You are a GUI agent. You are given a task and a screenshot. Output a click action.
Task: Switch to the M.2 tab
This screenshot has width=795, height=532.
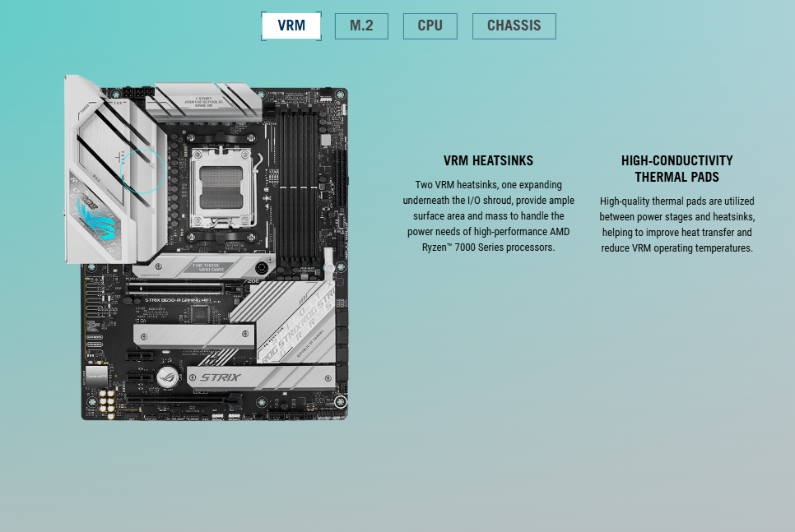pos(361,25)
